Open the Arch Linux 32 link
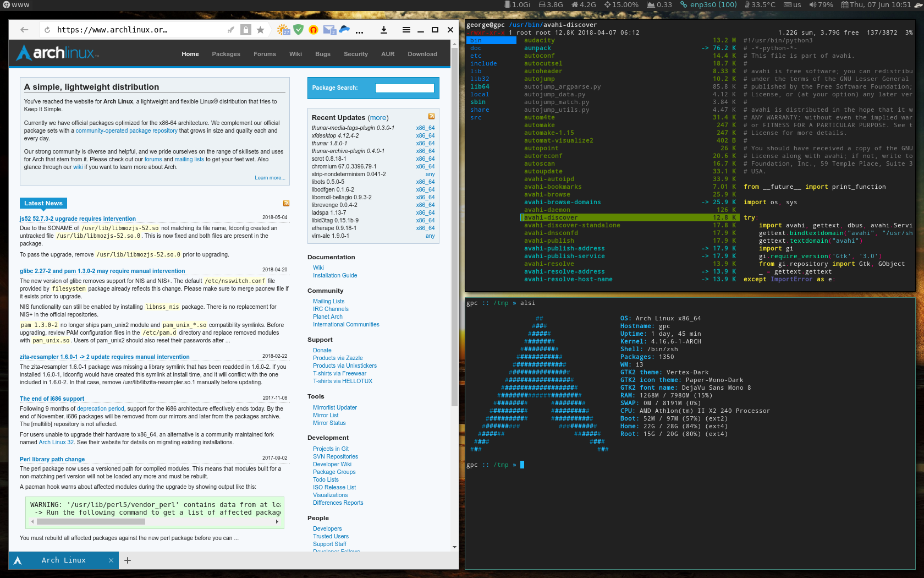 click(x=56, y=442)
